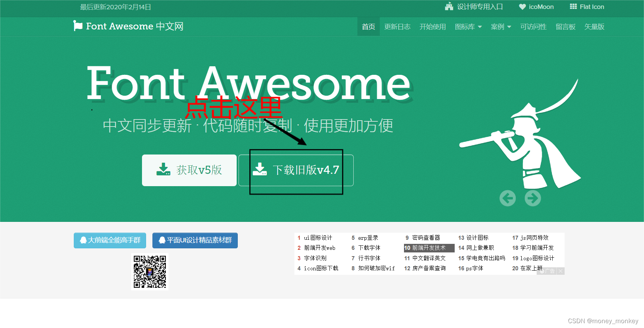Open ad link '学习前端开发'

pyautogui.click(x=537, y=248)
